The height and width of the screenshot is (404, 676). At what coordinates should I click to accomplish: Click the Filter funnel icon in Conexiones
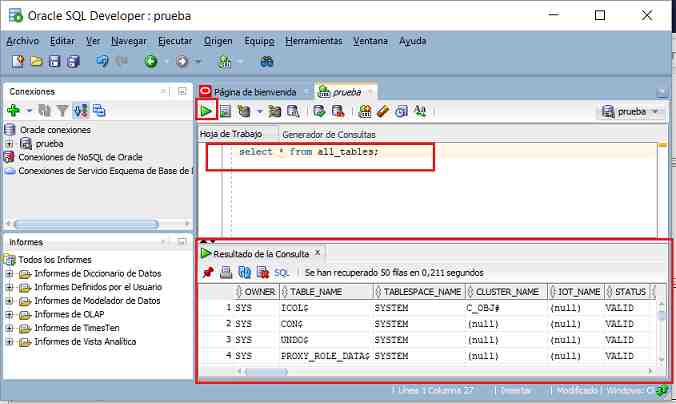pos(63,111)
